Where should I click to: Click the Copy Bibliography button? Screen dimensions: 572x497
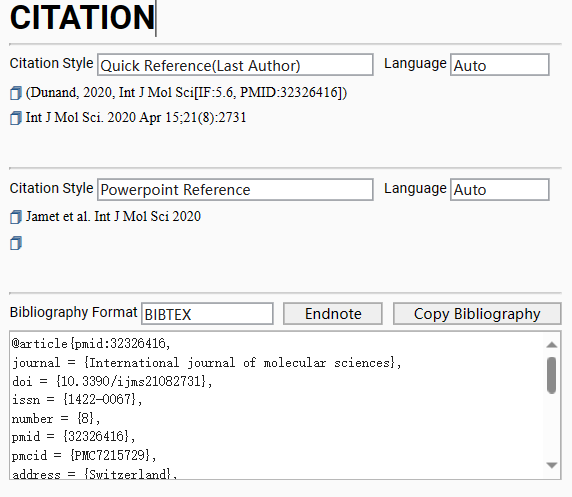click(477, 314)
